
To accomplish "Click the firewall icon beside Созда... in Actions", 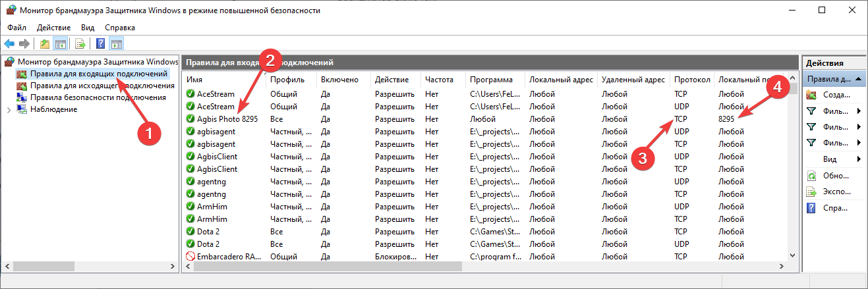I will click(x=811, y=95).
